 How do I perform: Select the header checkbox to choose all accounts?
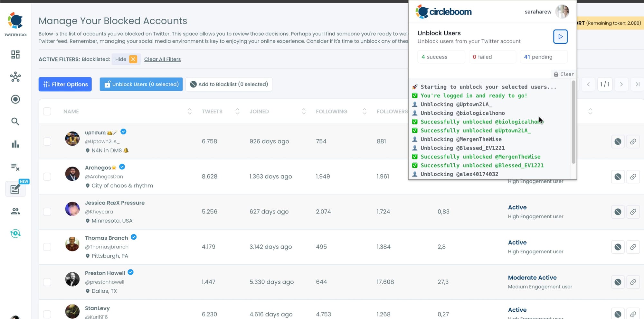[47, 111]
